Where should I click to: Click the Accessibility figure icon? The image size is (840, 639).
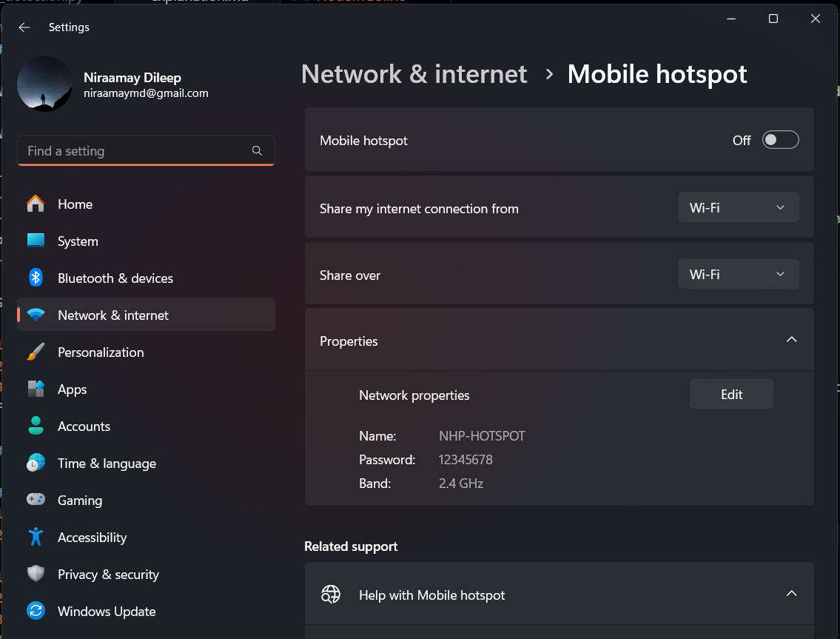(36, 537)
